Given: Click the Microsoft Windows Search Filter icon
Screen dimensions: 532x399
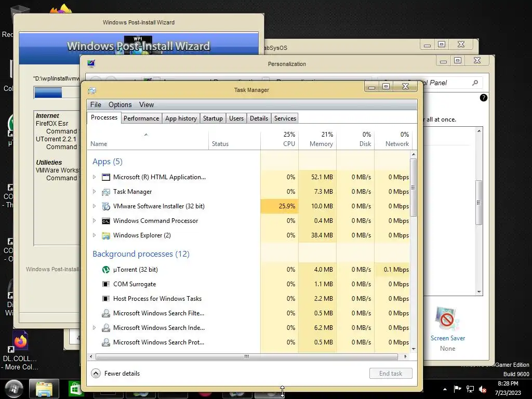Looking at the screenshot, I should tap(106, 313).
